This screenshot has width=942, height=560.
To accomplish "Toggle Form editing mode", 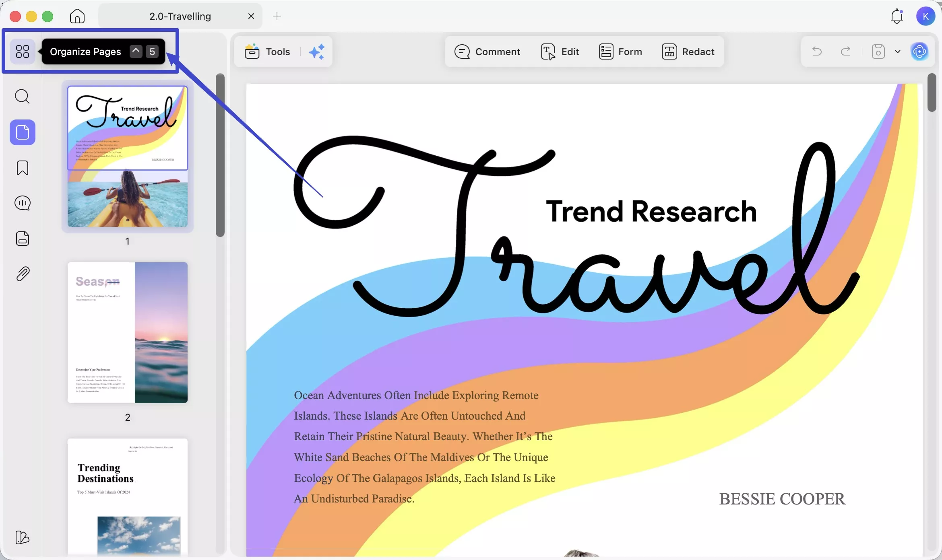I will 620,51.
